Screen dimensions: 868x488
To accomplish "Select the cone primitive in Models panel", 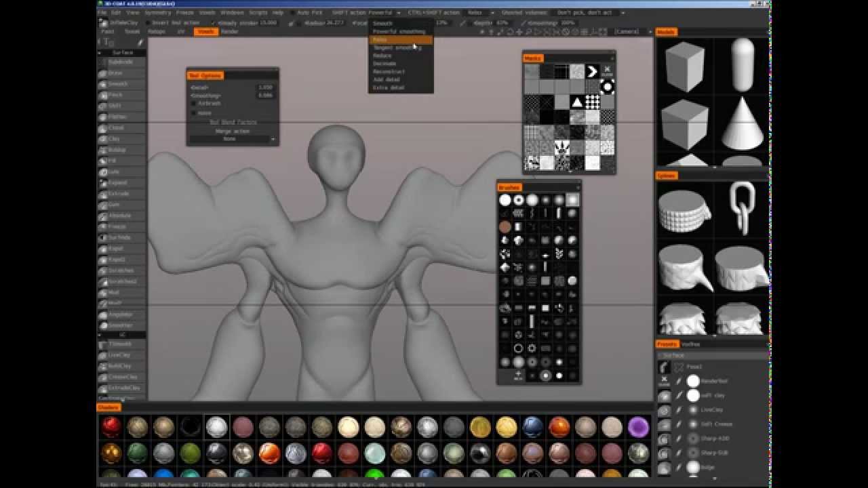I will pos(742,122).
